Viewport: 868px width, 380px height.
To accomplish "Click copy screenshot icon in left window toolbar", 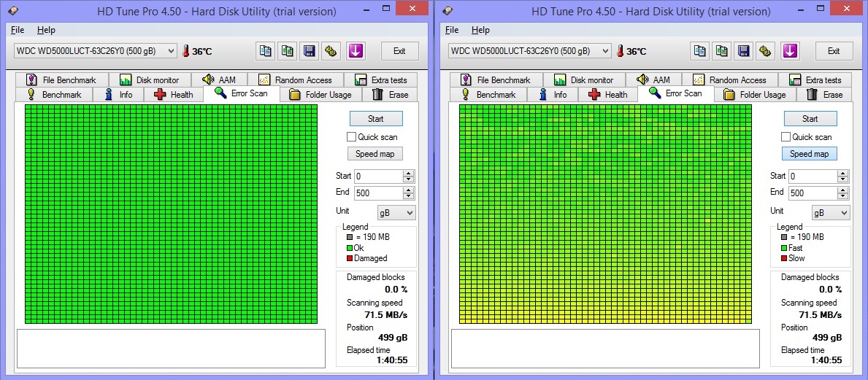I will [288, 51].
